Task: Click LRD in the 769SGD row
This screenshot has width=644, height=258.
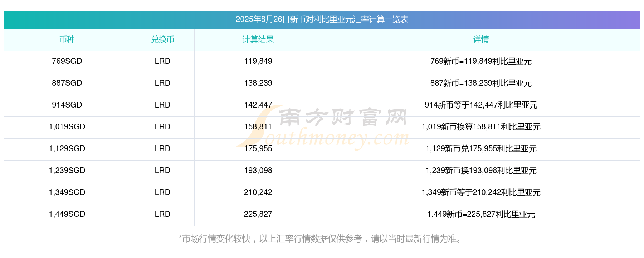Action: click(x=162, y=61)
